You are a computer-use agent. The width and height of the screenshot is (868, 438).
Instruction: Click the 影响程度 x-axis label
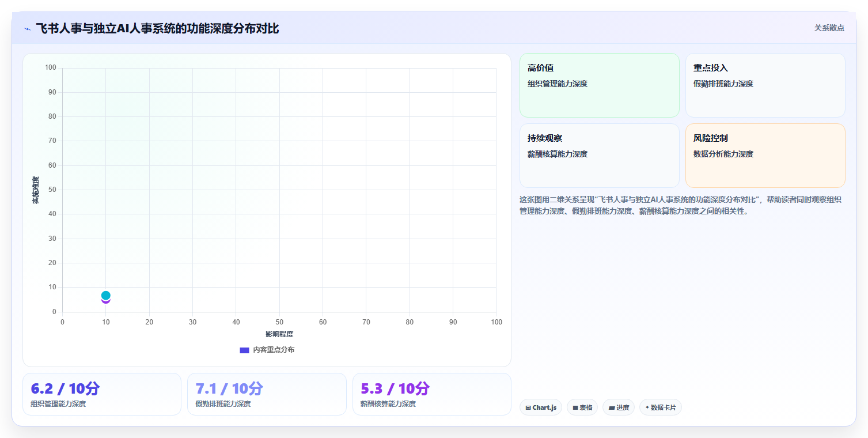(279, 334)
